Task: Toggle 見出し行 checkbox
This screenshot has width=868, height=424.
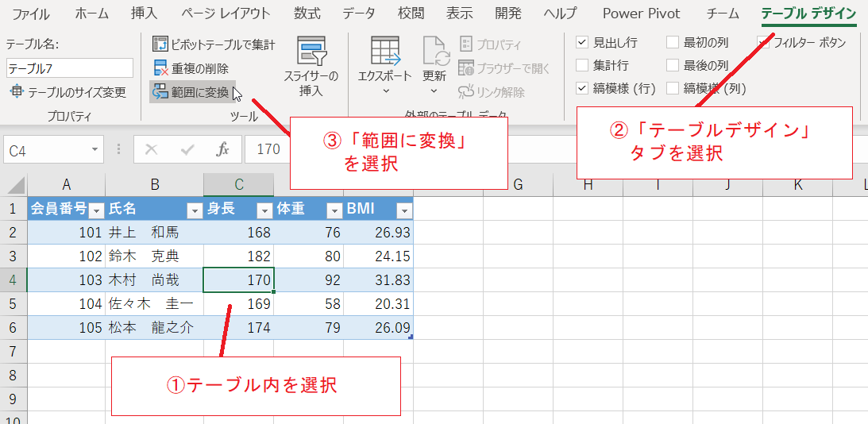Action: pyautogui.click(x=582, y=43)
